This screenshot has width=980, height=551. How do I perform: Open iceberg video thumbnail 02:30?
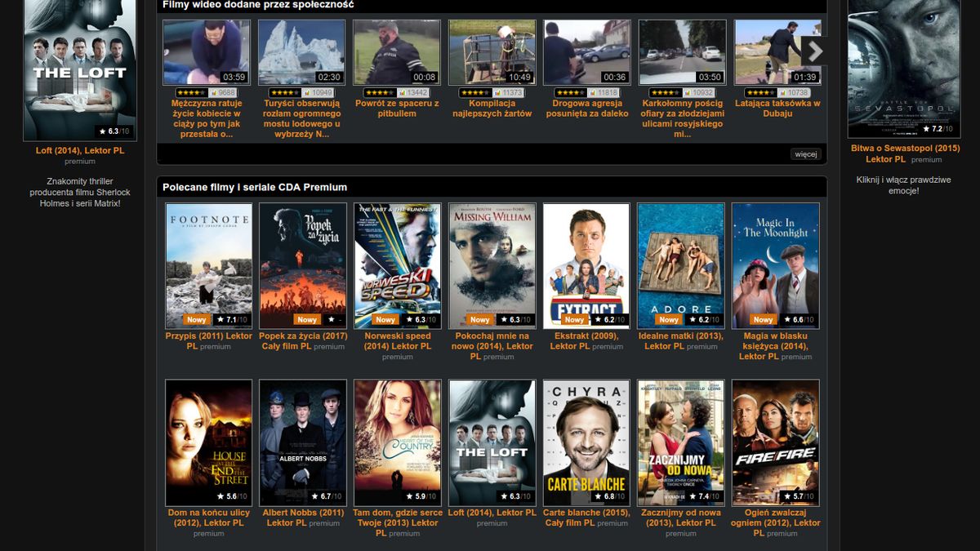click(x=302, y=52)
